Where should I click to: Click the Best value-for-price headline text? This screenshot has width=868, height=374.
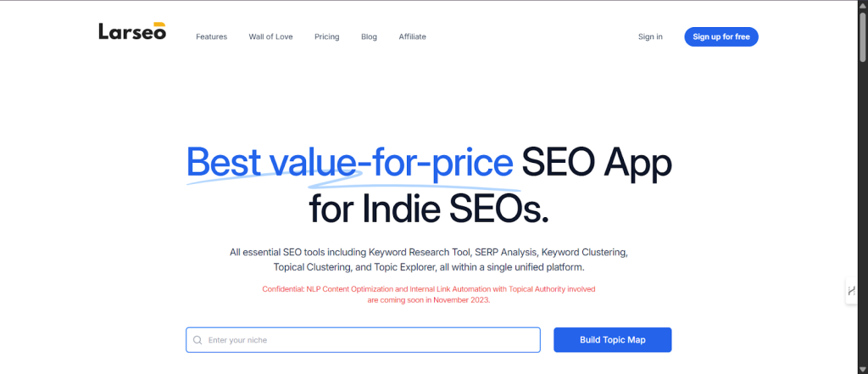pos(349,162)
